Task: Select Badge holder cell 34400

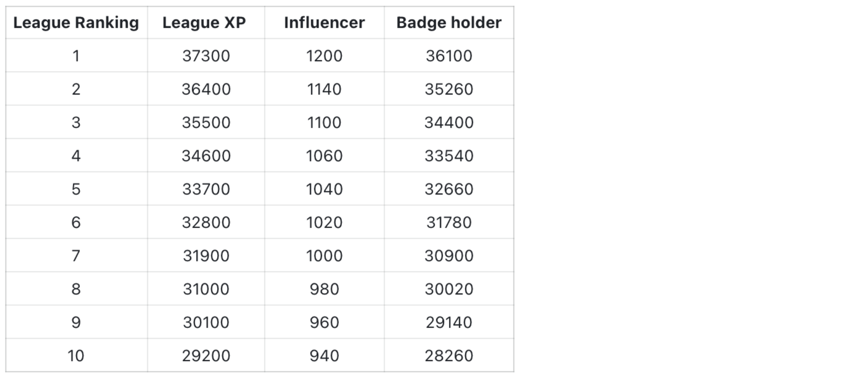Action: [449, 122]
